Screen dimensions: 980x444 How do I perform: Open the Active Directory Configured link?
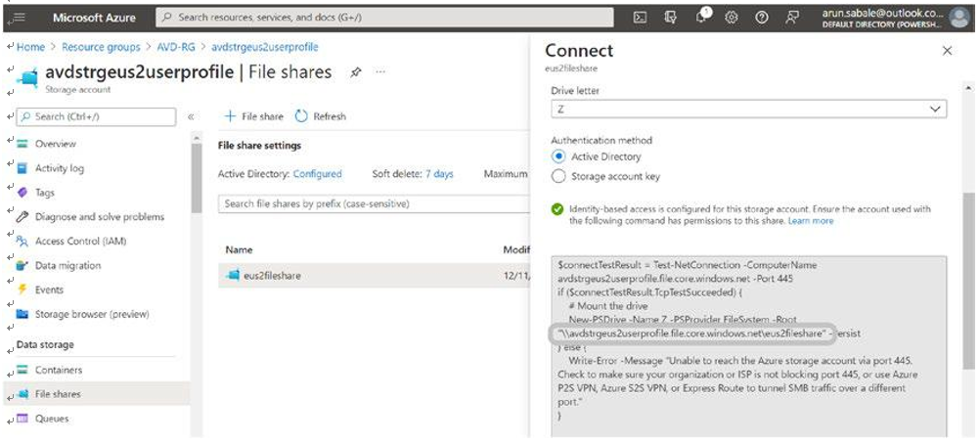pyautogui.click(x=318, y=174)
